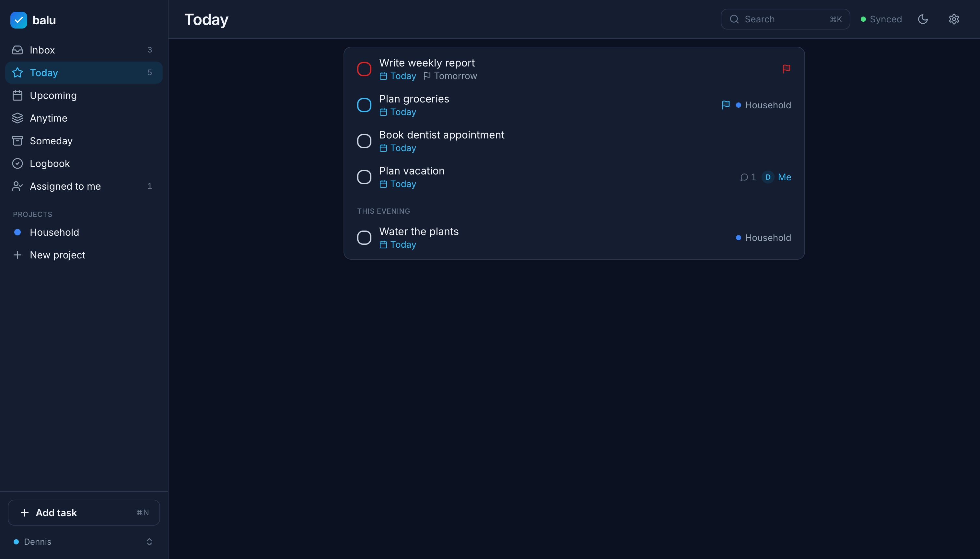
Task: Toggle dark mode with moon icon
Action: pos(922,19)
